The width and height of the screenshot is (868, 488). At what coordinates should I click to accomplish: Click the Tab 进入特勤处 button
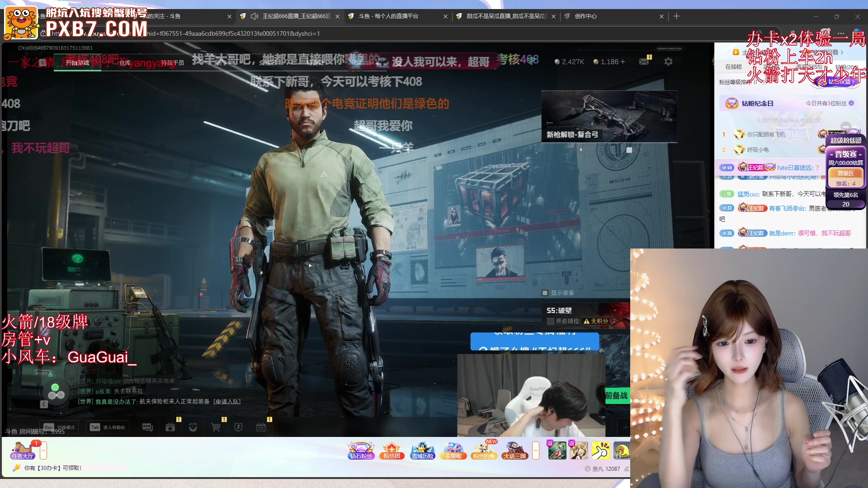point(108,427)
